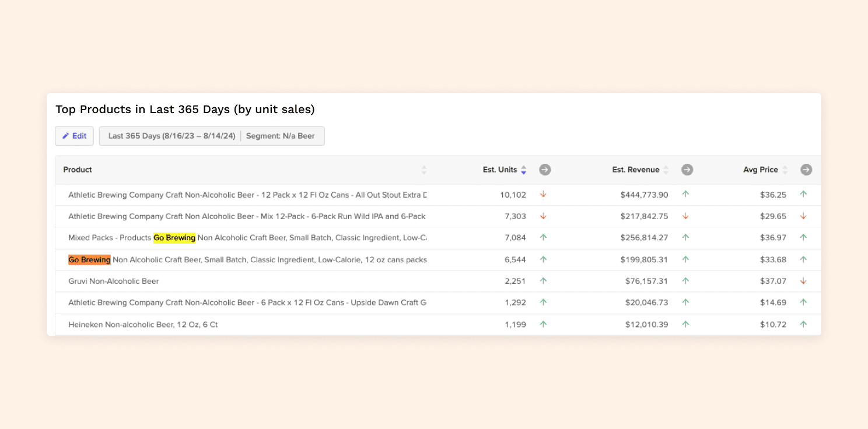Click the $20,046.73 revenue value
Viewport: 868px width, 429px height.
click(647, 303)
